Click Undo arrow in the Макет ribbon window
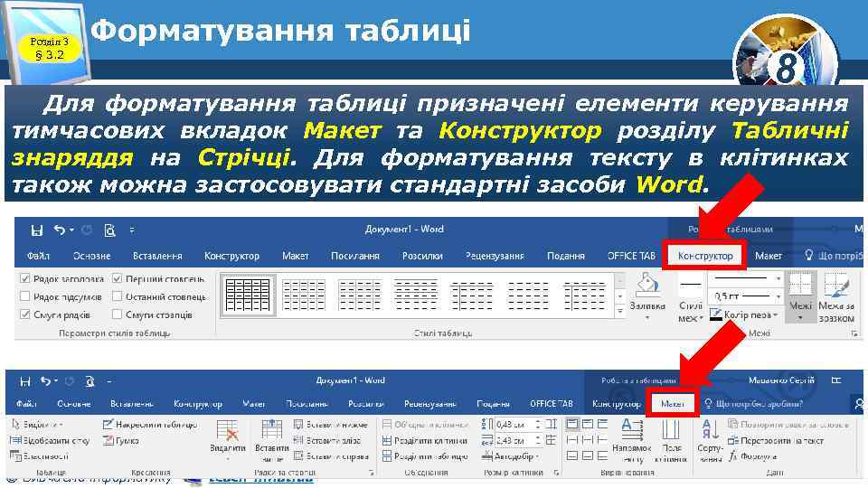868x488 pixels. 46,381
